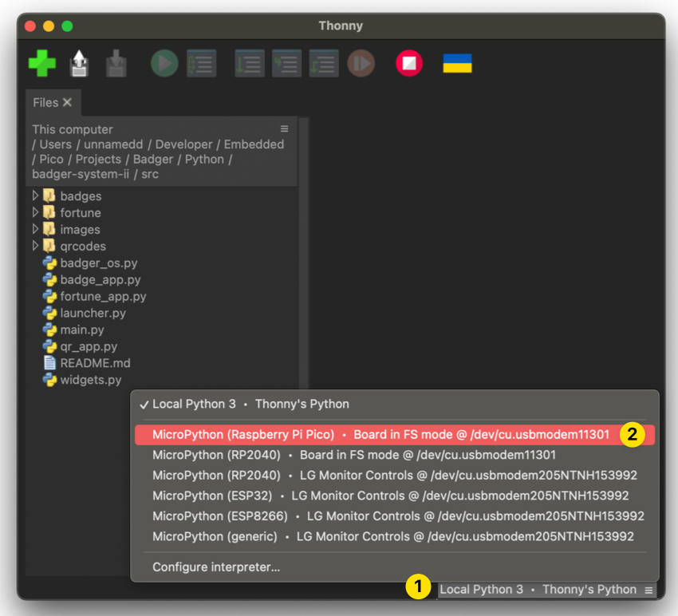Click Badger in the path breadcrumb

click(153, 160)
